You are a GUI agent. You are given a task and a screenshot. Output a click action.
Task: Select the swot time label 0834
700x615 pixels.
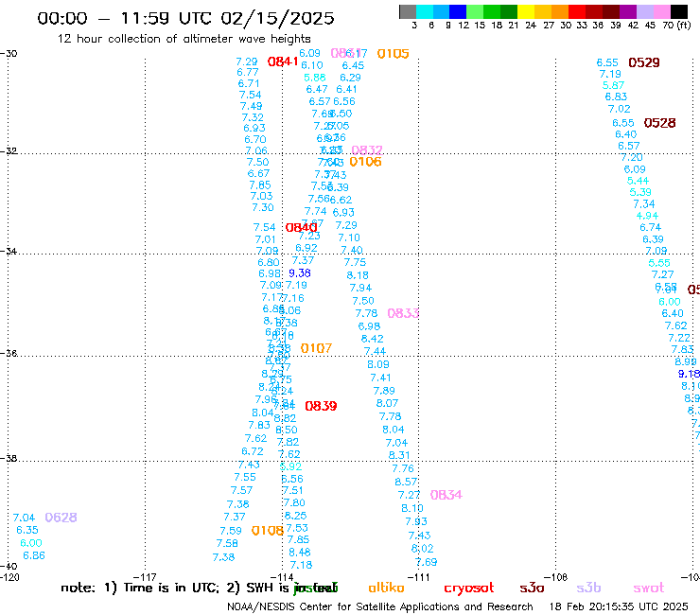(x=446, y=495)
